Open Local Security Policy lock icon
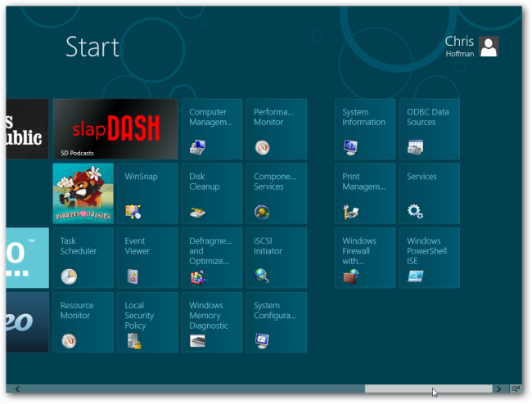Viewport: 532px width, 404px height. point(134,341)
